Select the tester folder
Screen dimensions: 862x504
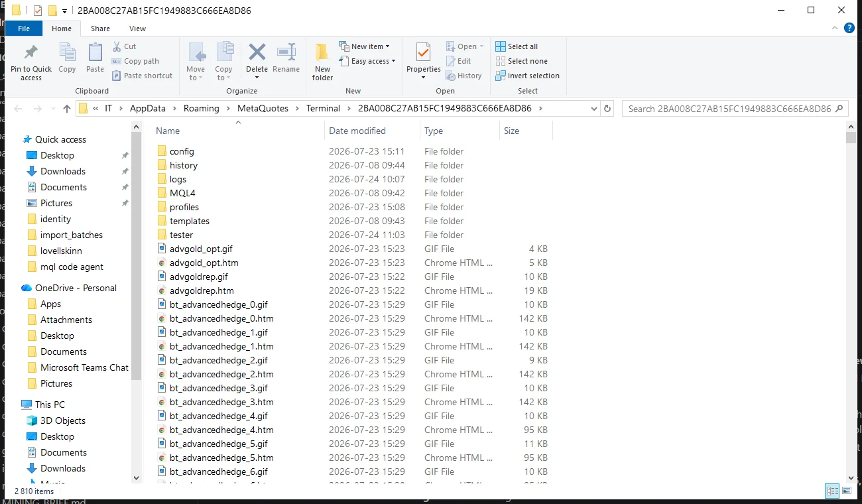181,235
